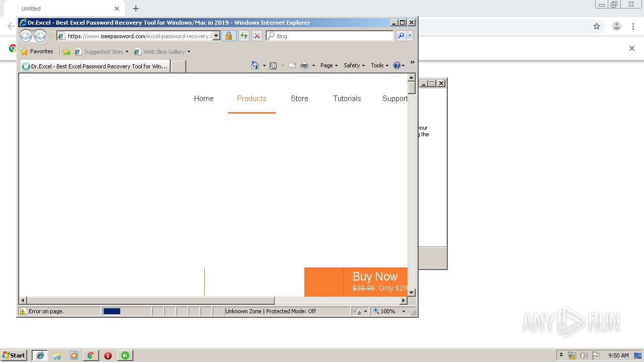
Task: Expand home page options arrow
Action: [x=264, y=66]
